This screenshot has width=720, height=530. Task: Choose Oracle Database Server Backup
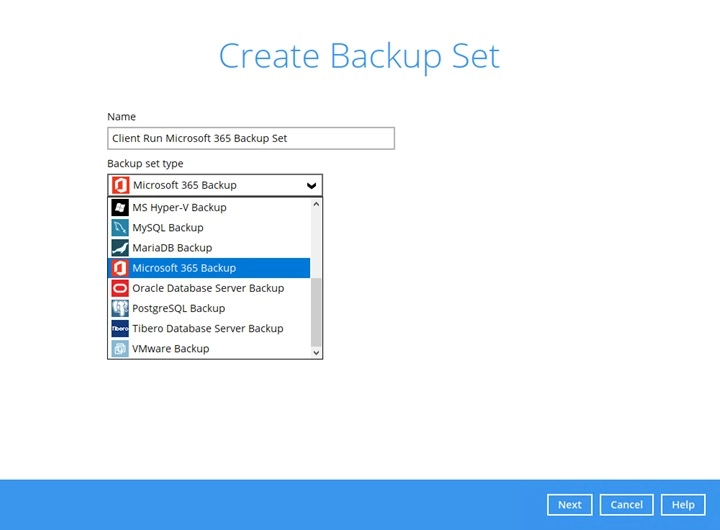tap(209, 288)
